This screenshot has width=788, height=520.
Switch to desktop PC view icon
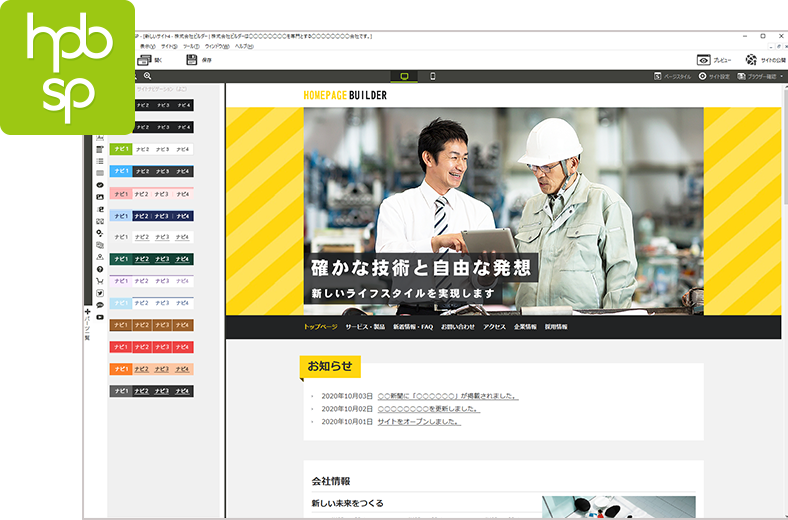point(405,76)
